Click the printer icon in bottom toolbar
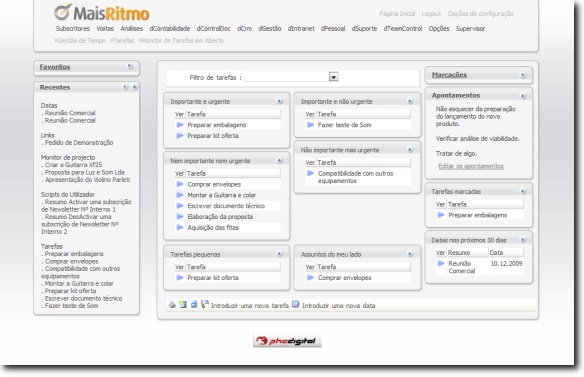Screen dimensions: 584x377 172,305
